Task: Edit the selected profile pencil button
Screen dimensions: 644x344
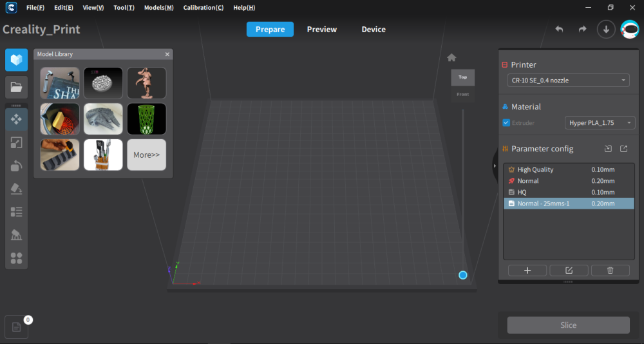Action: pos(569,271)
